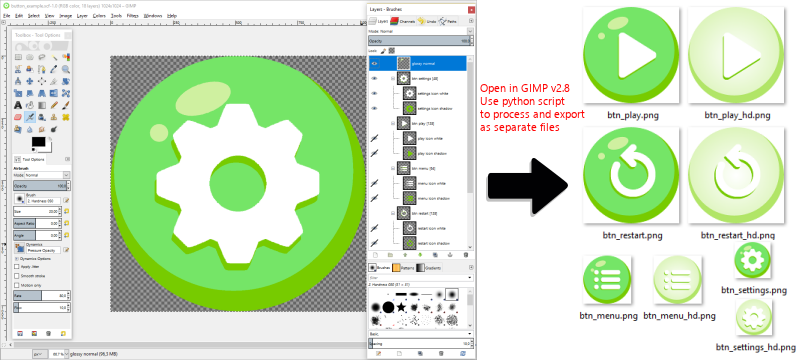Collapse the btn settings layer group
The width and height of the screenshot is (800, 360).
click(393, 79)
